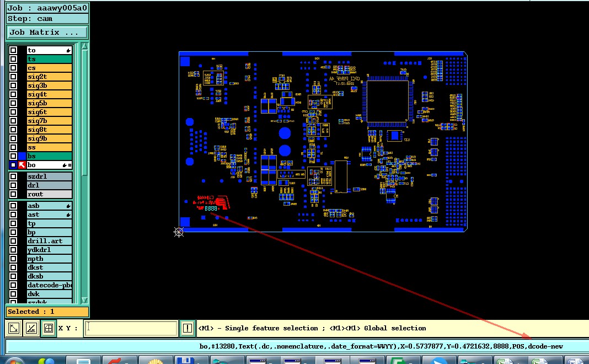Check the rout layer checkbox
This screenshot has width=589, height=364.
click(x=13, y=194)
